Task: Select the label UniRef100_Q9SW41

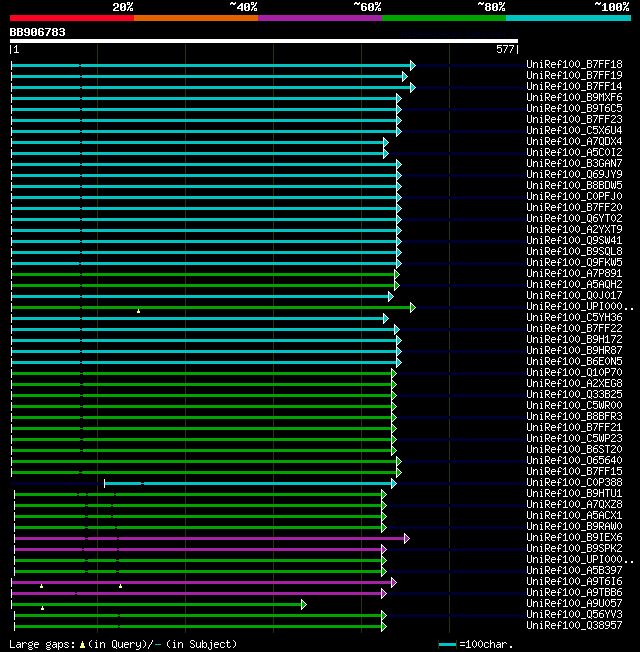Action: point(574,241)
